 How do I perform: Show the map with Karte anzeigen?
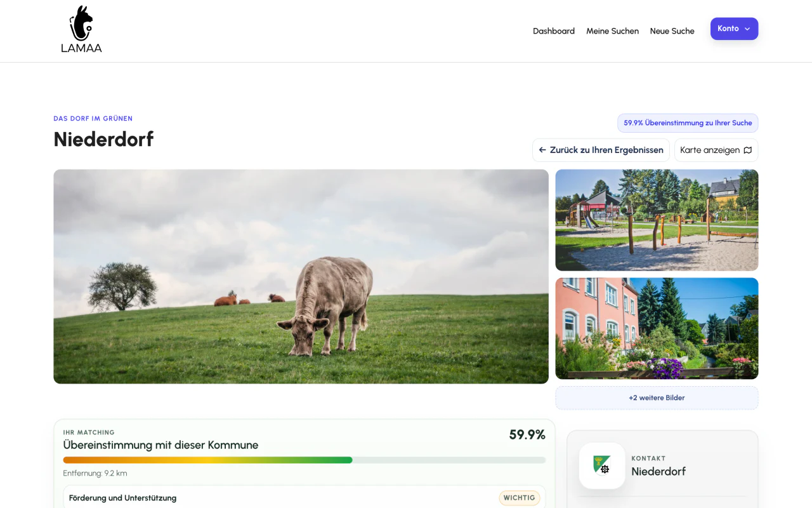(x=716, y=150)
